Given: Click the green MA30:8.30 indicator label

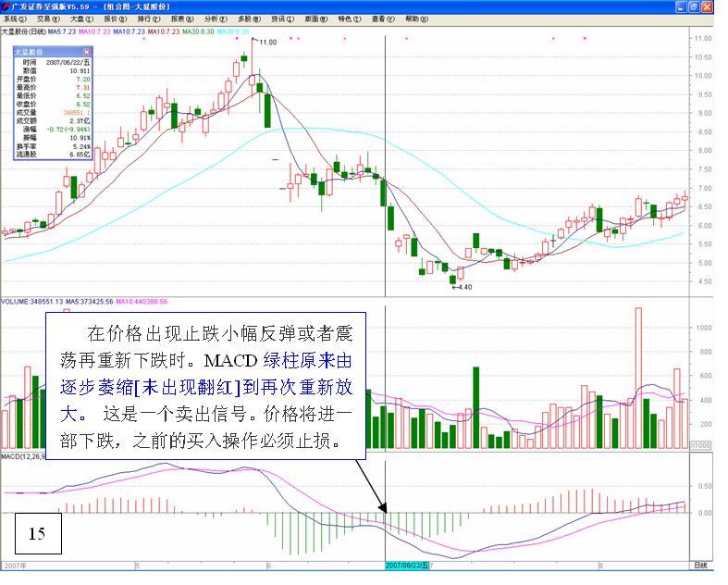Looking at the screenshot, I should (x=198, y=31).
